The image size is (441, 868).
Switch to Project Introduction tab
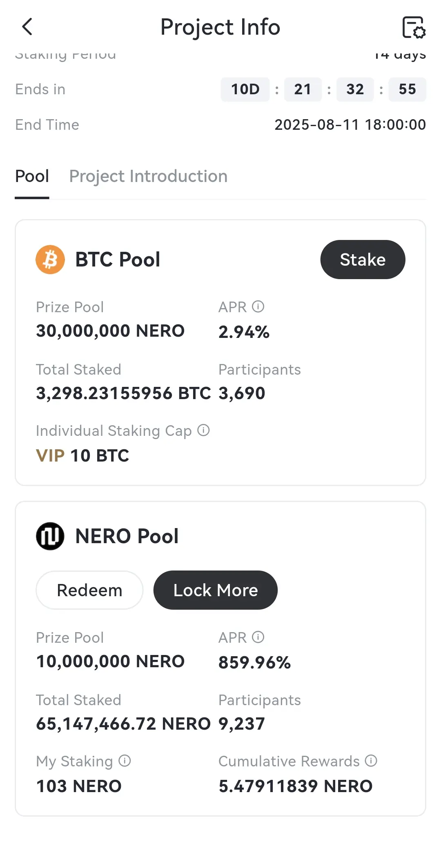click(x=148, y=176)
